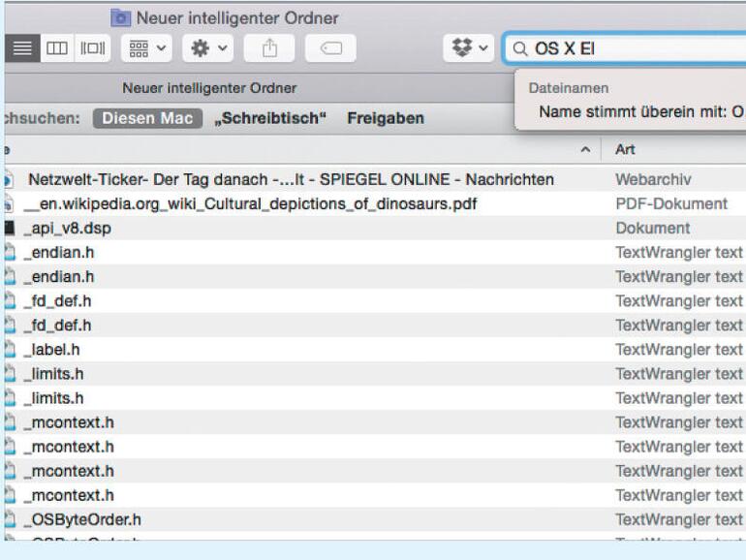
Task: Focus the search field containing OS X El
Action: click(625, 48)
